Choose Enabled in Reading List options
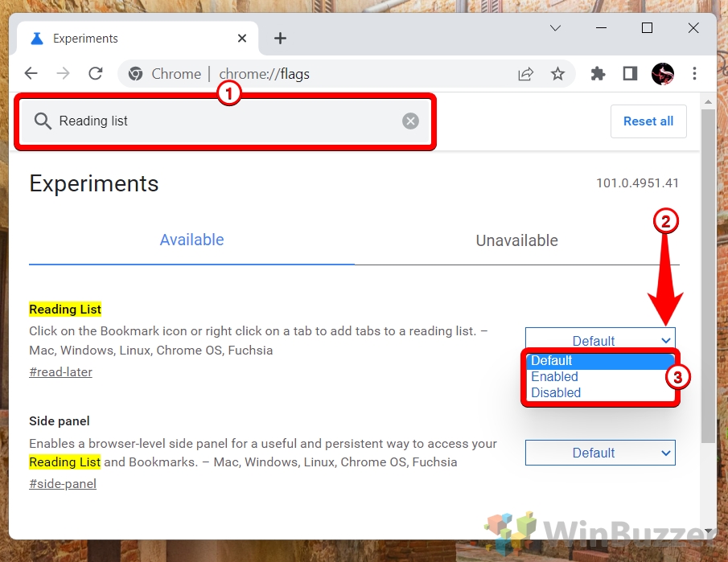This screenshot has height=562, width=728. (x=600, y=377)
